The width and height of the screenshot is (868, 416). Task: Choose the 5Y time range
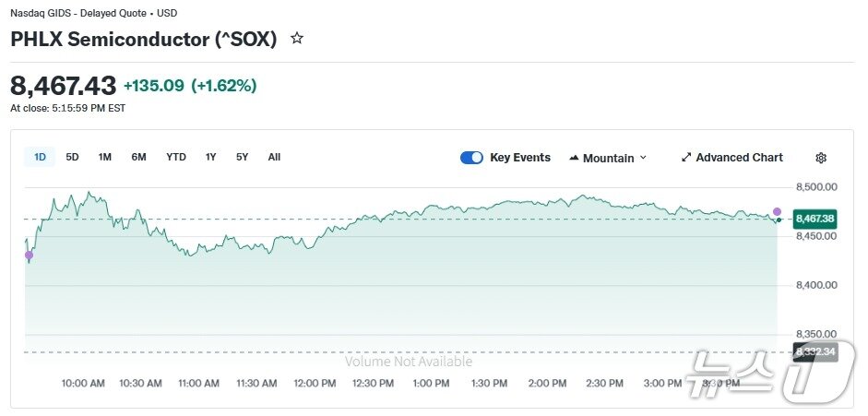242,157
